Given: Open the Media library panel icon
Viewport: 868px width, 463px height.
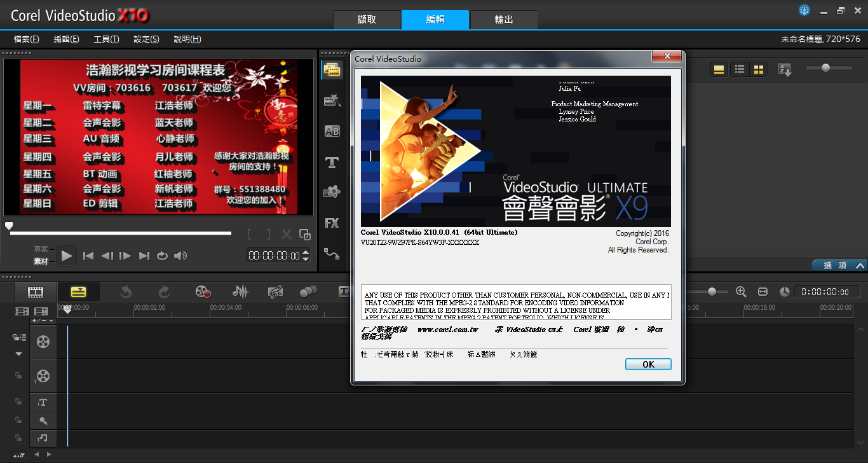Looking at the screenshot, I should click(332, 69).
